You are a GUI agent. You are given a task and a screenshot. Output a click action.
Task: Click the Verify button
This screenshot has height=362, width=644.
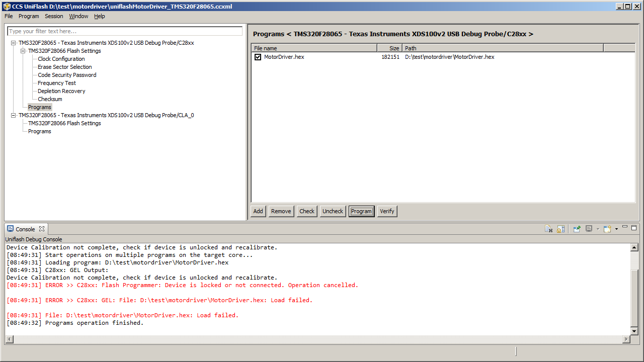tap(387, 211)
